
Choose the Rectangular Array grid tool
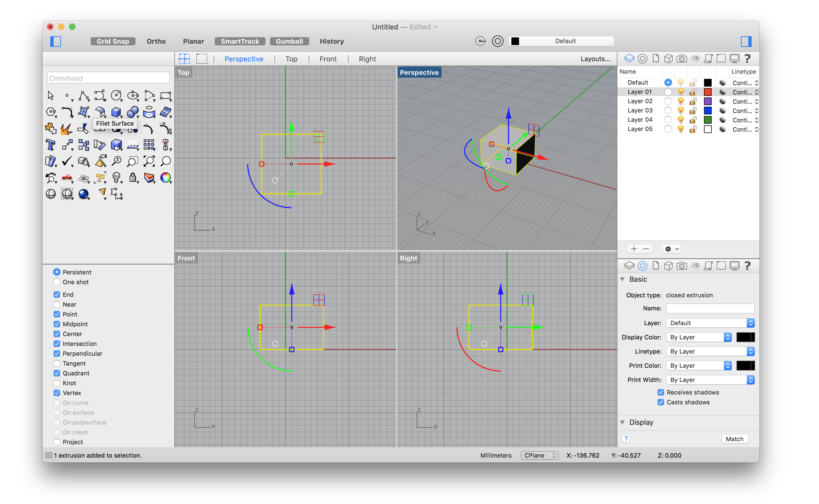[149, 145]
